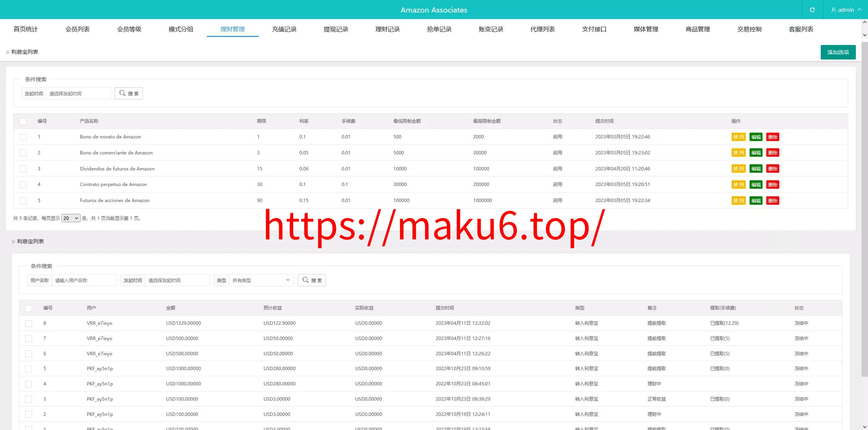Screen dimensions: 868x430
Task: Go to the 会员等级 tab
Action: (x=129, y=29)
